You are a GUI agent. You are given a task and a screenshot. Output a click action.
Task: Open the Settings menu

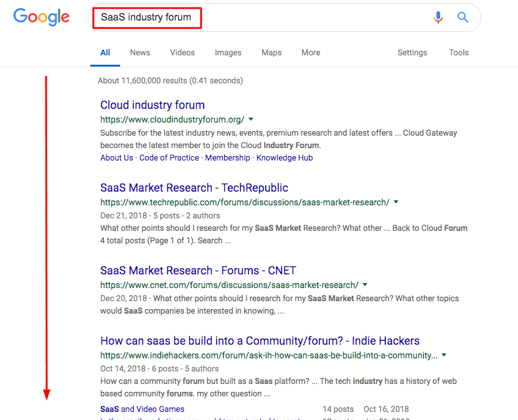coord(412,52)
